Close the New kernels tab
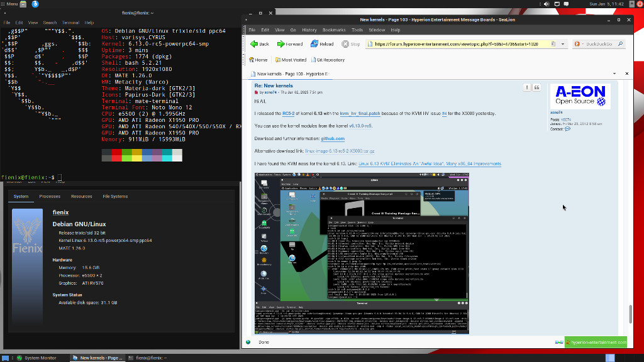 tap(627, 74)
